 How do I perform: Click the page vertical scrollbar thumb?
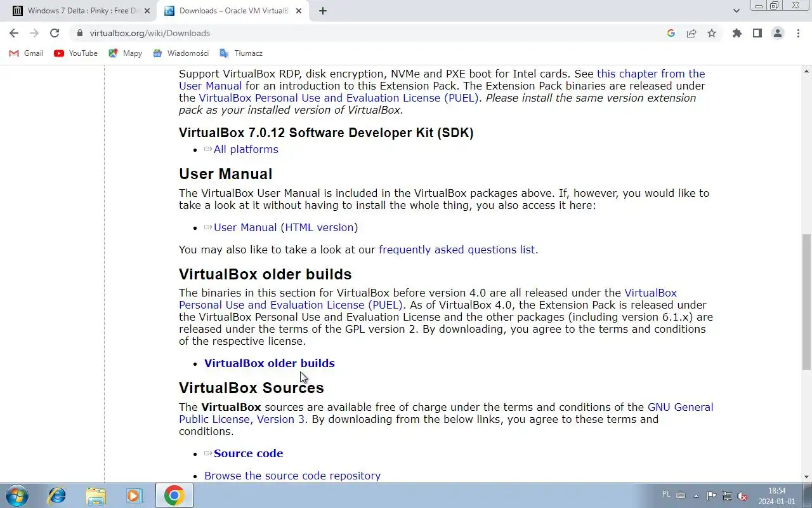click(x=806, y=302)
